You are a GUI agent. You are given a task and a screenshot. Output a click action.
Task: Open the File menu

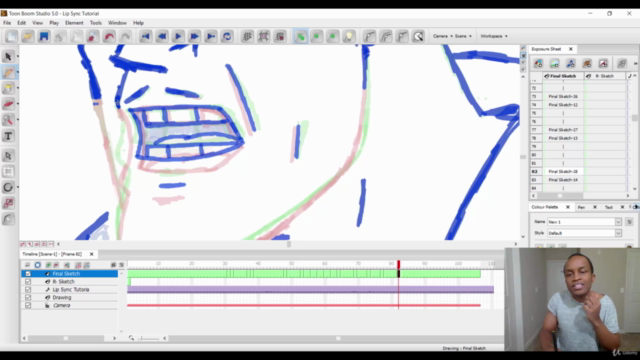point(7,23)
